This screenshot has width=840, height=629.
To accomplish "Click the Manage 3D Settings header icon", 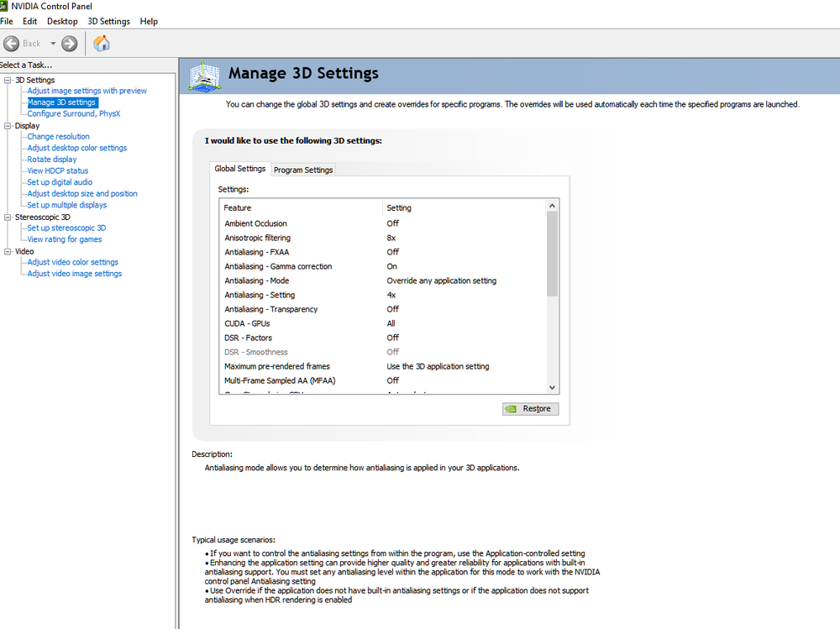I will pyautogui.click(x=205, y=76).
